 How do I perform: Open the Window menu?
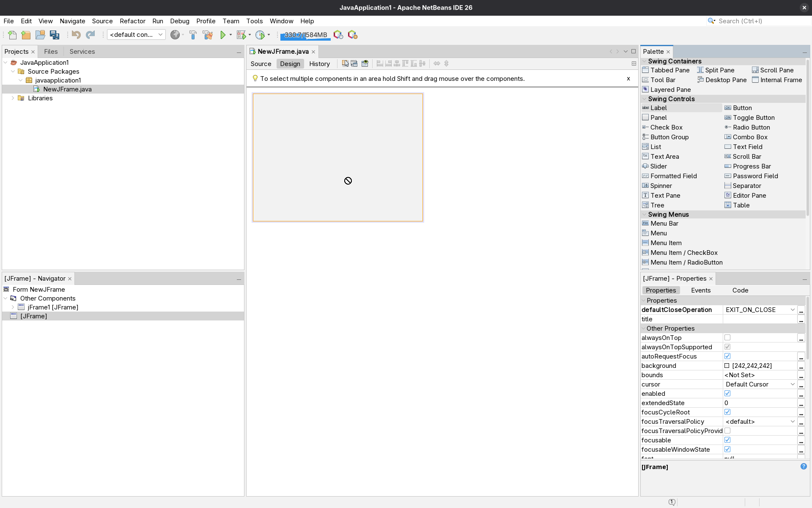pos(281,21)
